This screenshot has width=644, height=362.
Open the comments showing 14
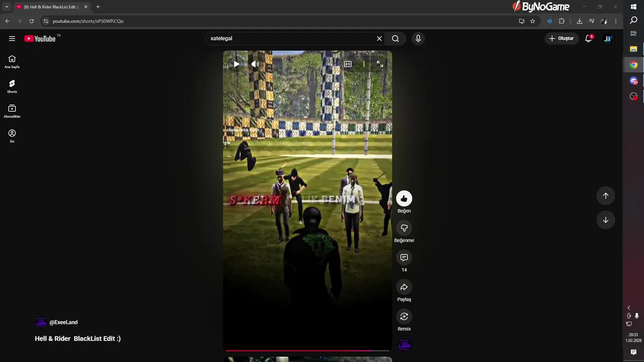click(x=404, y=257)
